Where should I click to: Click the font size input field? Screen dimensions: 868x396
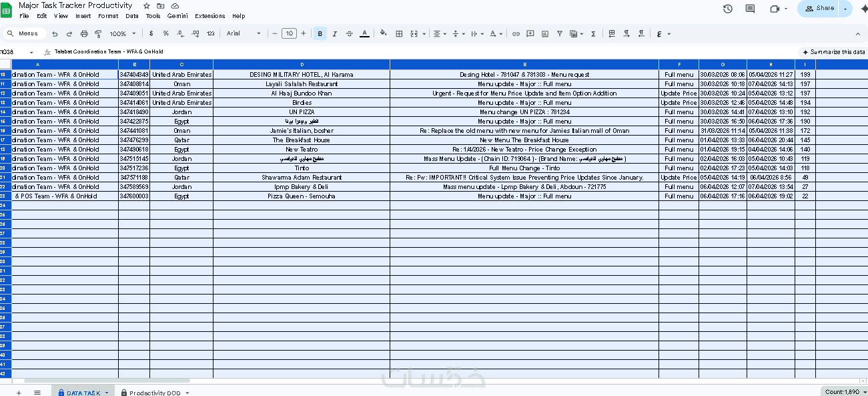point(289,33)
